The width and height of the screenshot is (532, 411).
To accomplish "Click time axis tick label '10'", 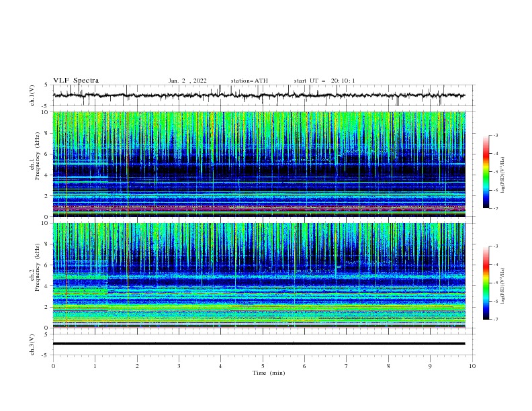I will tap(472, 366).
